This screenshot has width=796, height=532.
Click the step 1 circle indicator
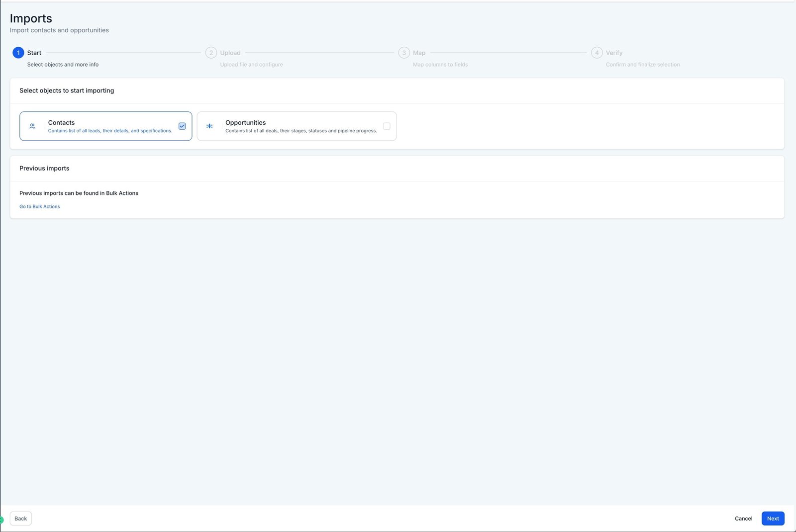pos(18,53)
